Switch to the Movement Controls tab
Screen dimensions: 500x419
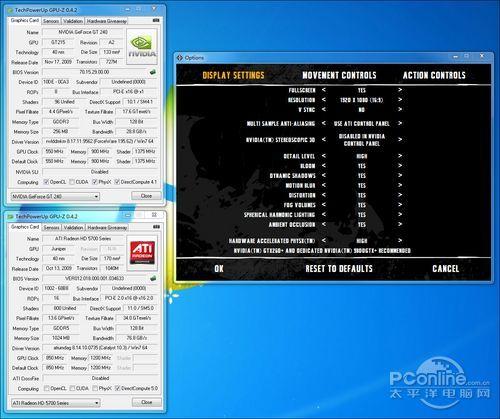tap(339, 75)
